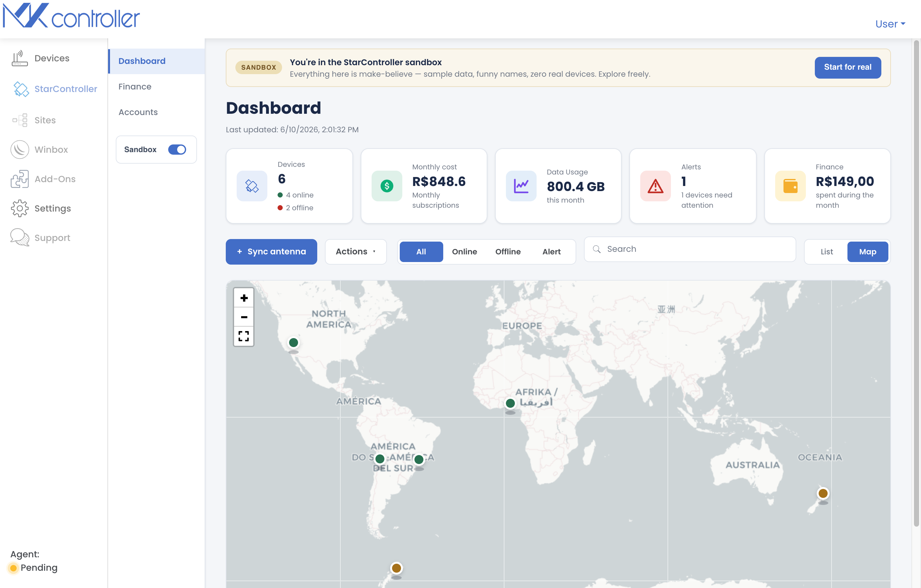Viewport: 921px width, 588px height.
Task: Click the amber marker near New Zealand
Action: click(x=823, y=493)
